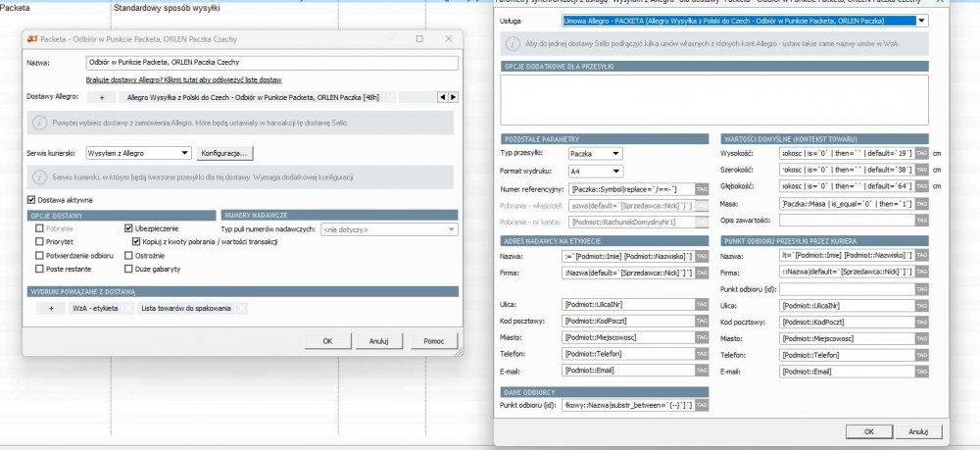The height and width of the screenshot is (450, 980).
Task: Click OK in the Packeta dialog
Action: 327,341
